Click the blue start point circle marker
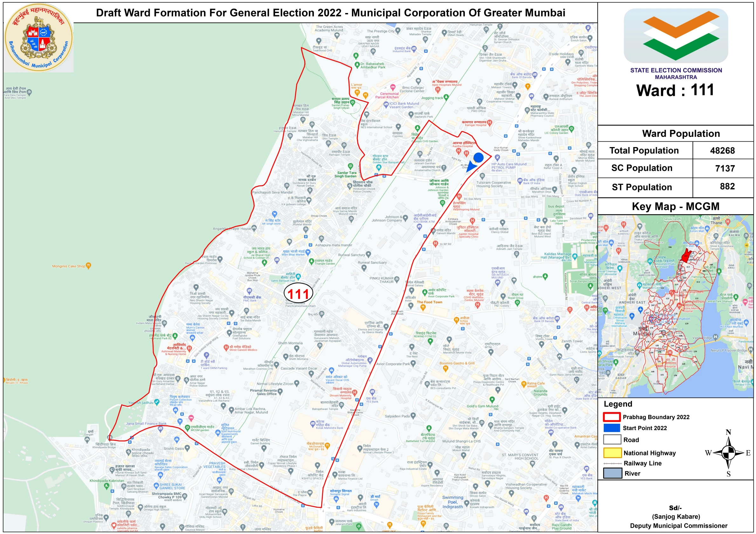The height and width of the screenshot is (534, 756). click(x=478, y=158)
